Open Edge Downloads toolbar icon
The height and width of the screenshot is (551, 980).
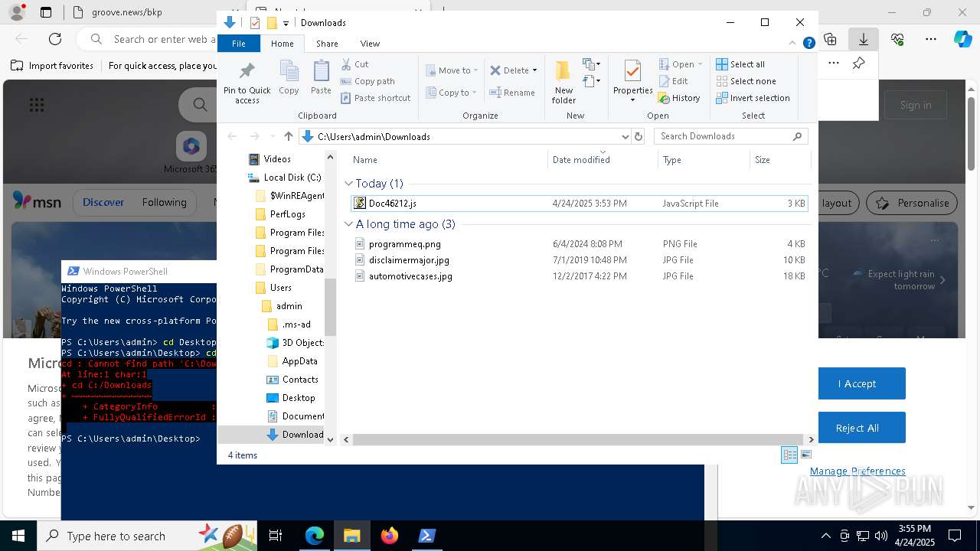click(x=863, y=39)
